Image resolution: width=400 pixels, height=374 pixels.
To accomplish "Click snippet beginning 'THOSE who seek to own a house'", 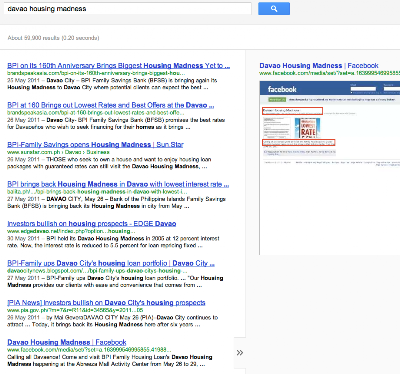I will (109, 163).
